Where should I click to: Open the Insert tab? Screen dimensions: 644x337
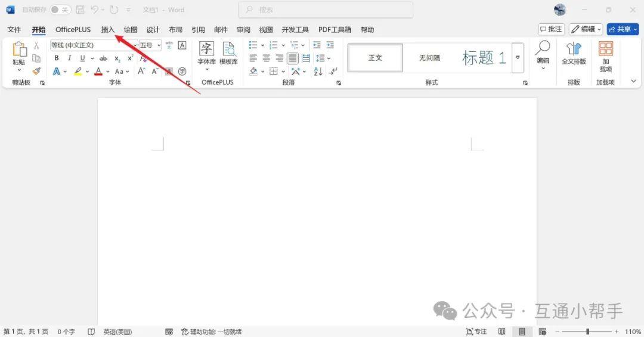point(107,29)
